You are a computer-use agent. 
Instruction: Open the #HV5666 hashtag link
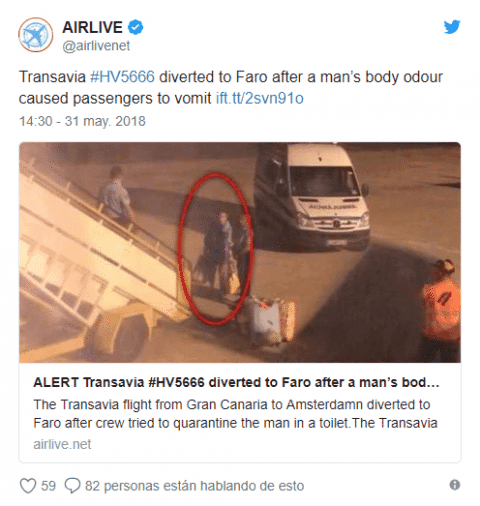pyautogui.click(x=123, y=77)
